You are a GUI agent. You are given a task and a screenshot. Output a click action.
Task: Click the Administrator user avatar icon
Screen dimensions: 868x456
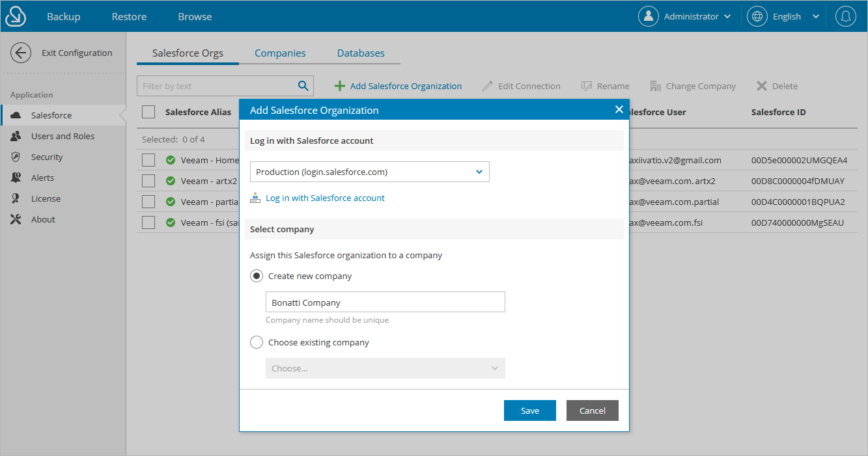(x=649, y=16)
